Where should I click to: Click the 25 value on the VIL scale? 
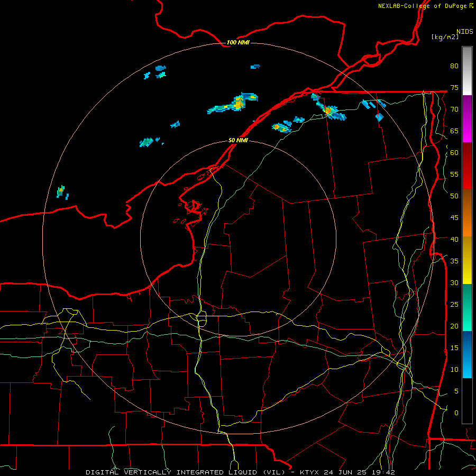454,305
